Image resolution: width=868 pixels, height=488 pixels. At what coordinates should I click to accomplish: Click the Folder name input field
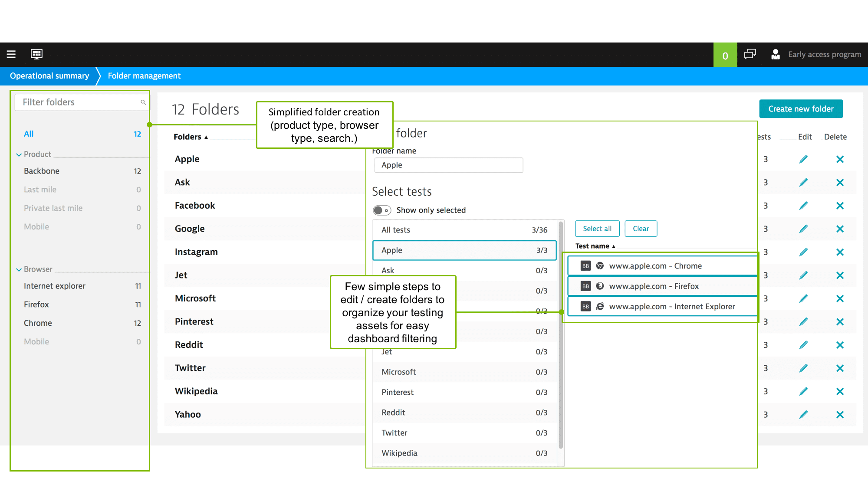449,165
